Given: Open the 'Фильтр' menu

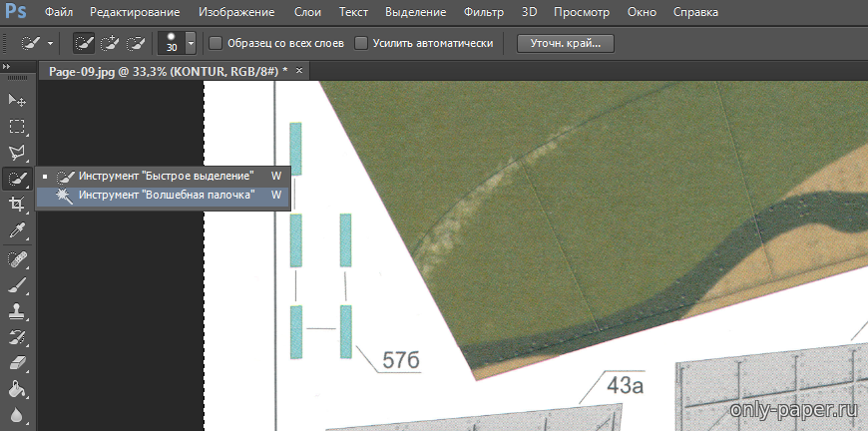Looking at the screenshot, I should [484, 13].
